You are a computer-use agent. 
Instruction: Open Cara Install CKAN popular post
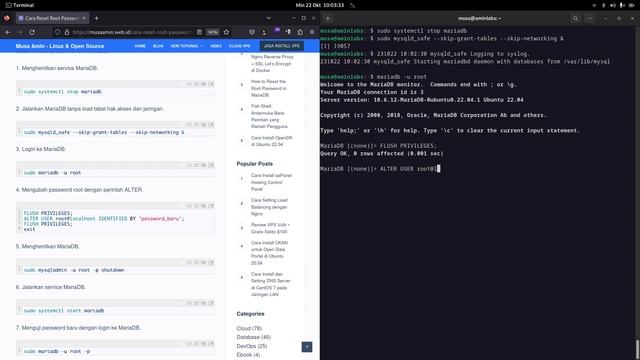coord(269,253)
